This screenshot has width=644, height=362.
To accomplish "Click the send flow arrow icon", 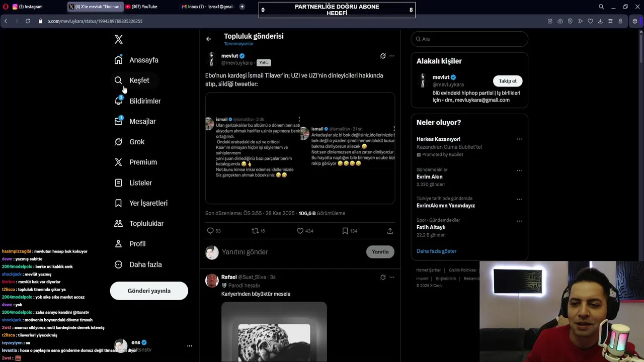I will [x=580, y=21].
